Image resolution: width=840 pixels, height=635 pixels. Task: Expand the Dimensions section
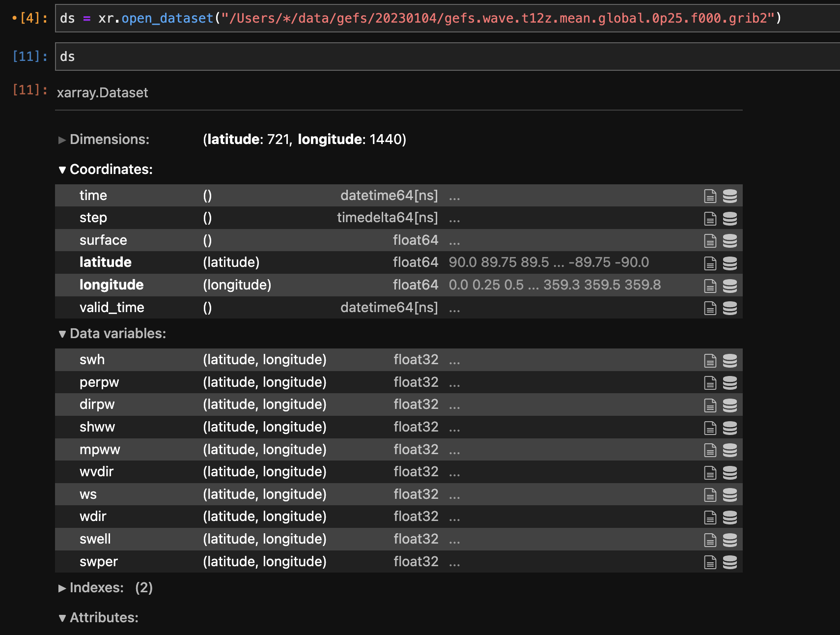tap(62, 140)
